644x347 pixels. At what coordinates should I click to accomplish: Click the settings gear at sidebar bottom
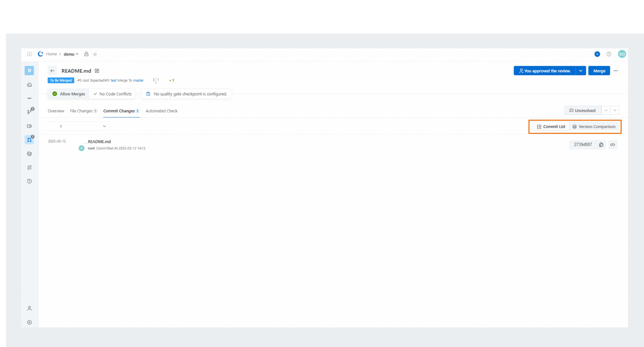pos(29,322)
